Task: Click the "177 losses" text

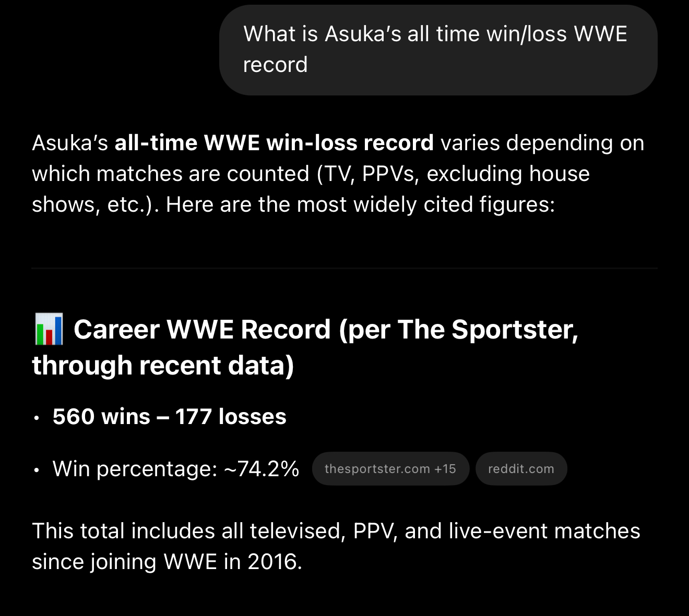Action: click(231, 417)
